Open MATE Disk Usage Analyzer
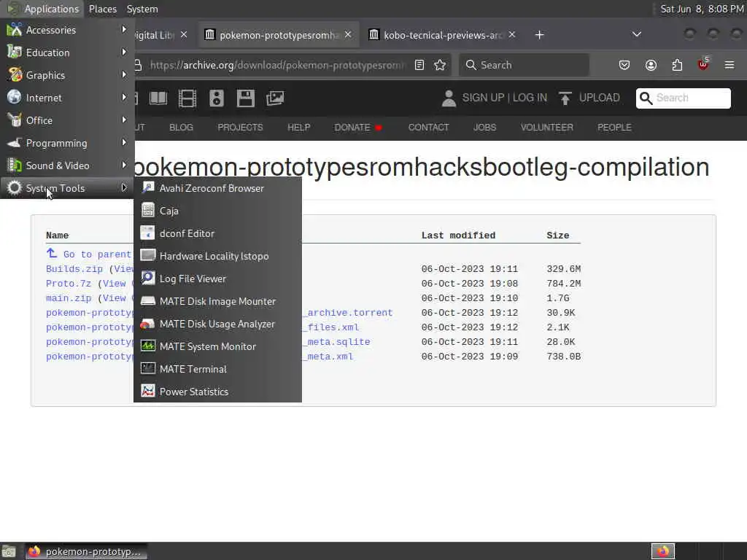This screenshot has width=747, height=560. point(217,324)
